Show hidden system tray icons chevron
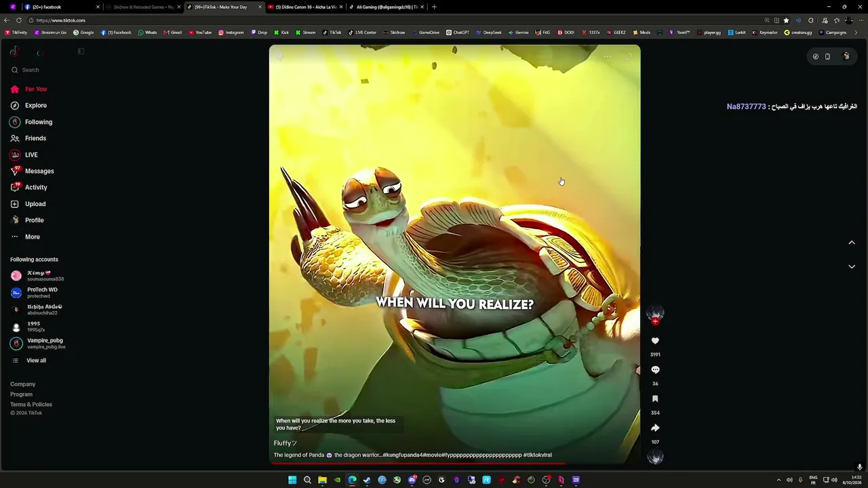868x488 pixels. pos(778,480)
